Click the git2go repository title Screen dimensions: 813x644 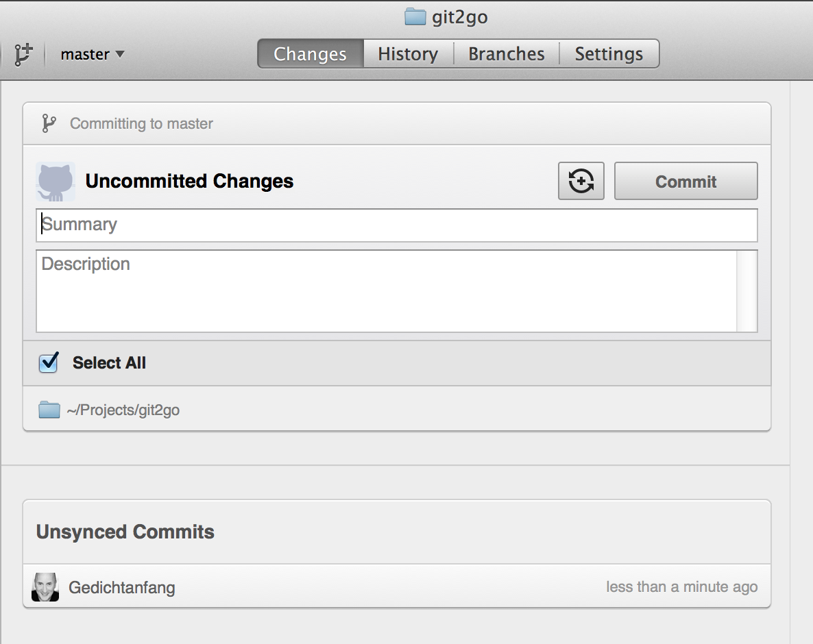tap(459, 17)
